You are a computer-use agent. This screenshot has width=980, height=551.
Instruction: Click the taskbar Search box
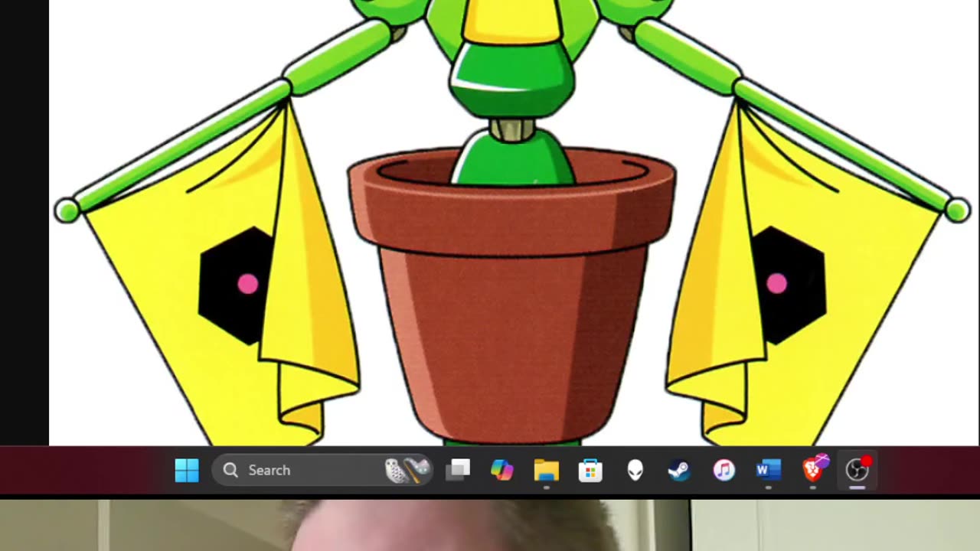[x=323, y=471]
